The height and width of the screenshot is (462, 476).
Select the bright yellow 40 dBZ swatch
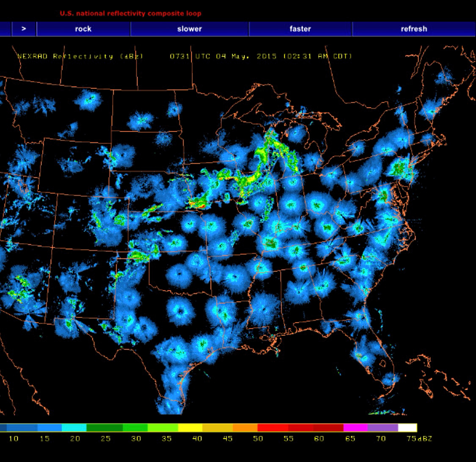click(190, 427)
